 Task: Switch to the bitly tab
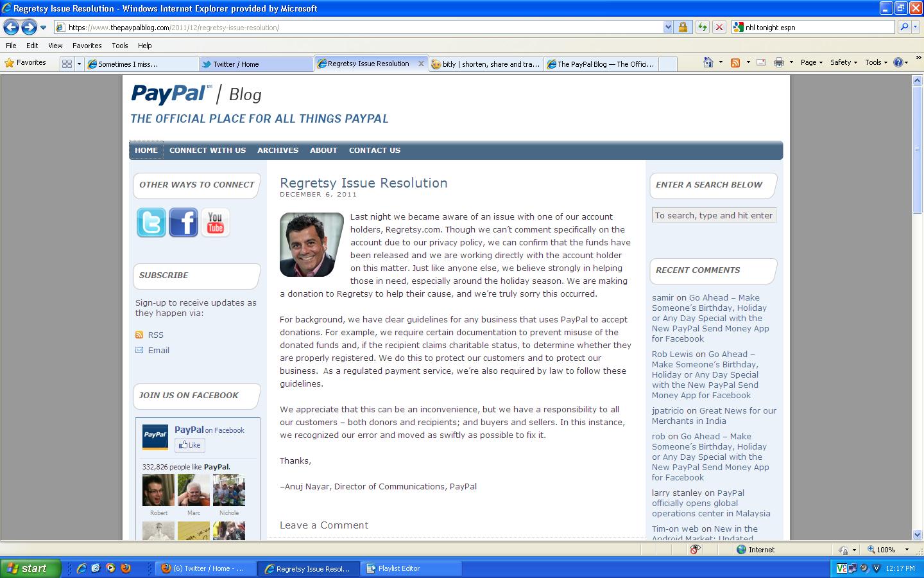coord(486,64)
